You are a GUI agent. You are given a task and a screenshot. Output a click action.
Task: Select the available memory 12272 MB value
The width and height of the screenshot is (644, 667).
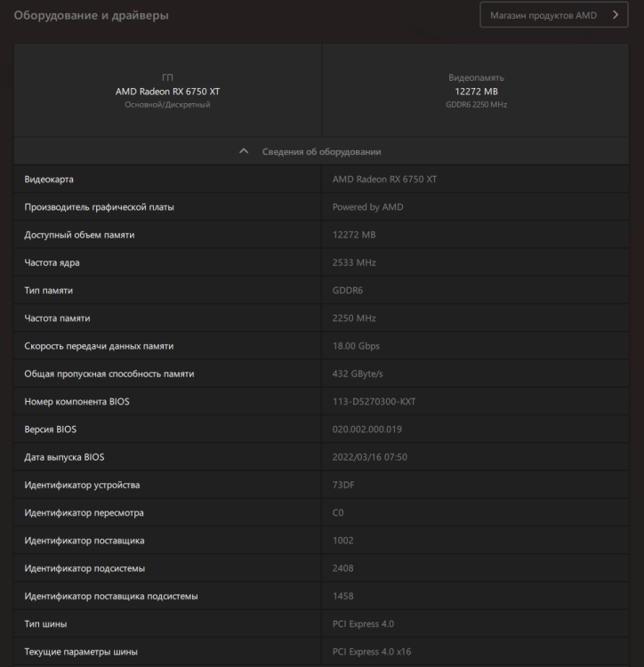point(354,235)
